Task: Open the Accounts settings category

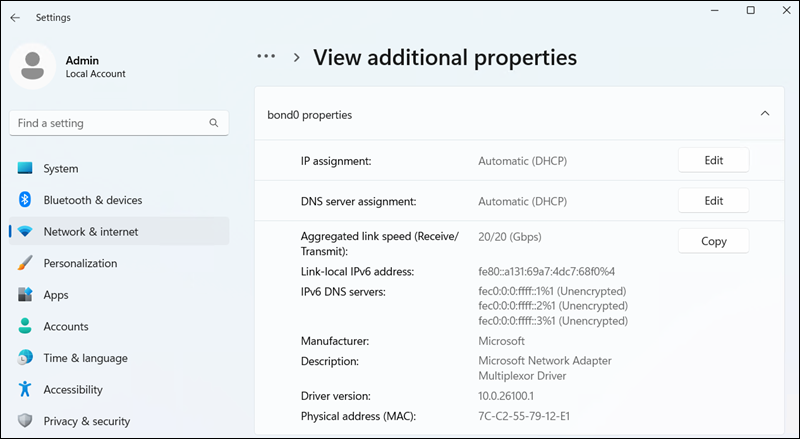Action: pyautogui.click(x=119, y=326)
